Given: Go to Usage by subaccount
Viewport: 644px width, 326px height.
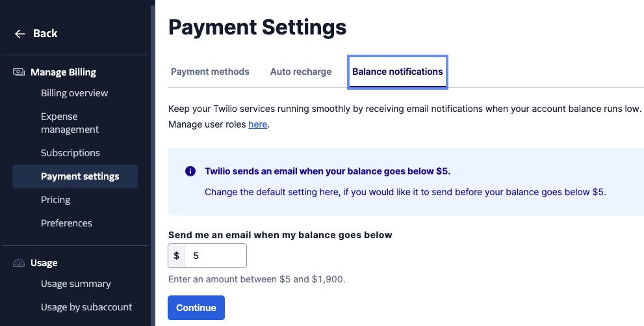Looking at the screenshot, I should [86, 307].
